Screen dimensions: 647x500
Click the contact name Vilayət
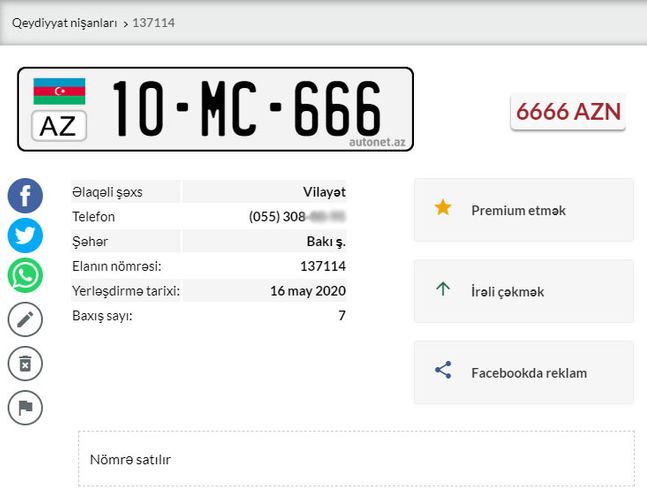point(324,192)
